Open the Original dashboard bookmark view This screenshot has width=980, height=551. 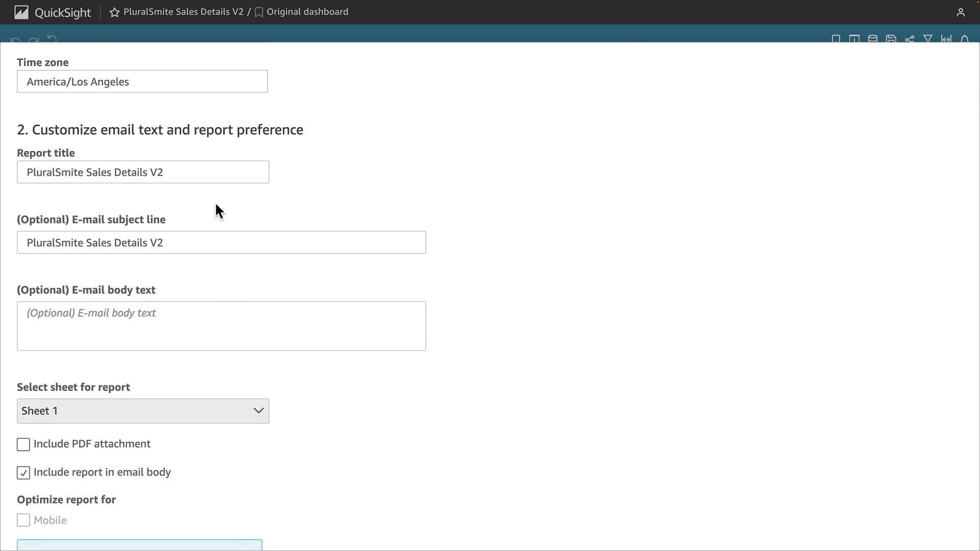tap(307, 12)
